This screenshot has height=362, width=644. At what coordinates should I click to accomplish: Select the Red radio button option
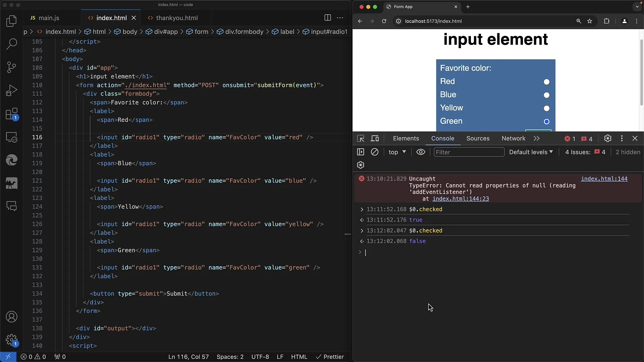point(546,81)
